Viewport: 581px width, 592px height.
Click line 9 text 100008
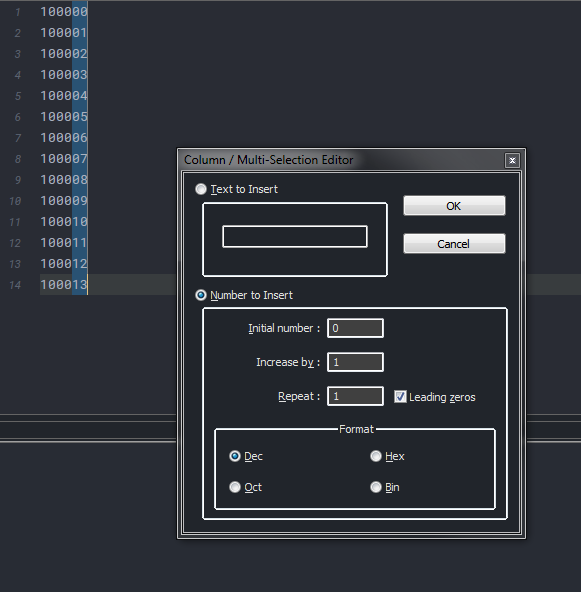[x=64, y=179]
